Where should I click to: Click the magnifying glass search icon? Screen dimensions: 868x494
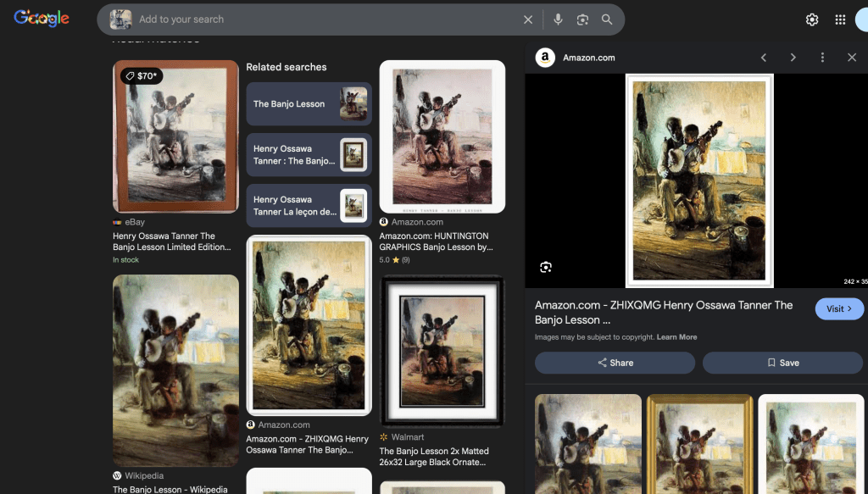(607, 19)
